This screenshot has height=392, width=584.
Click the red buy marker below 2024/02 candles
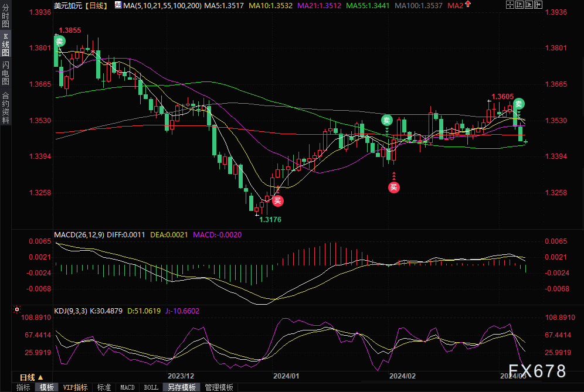[x=394, y=188]
